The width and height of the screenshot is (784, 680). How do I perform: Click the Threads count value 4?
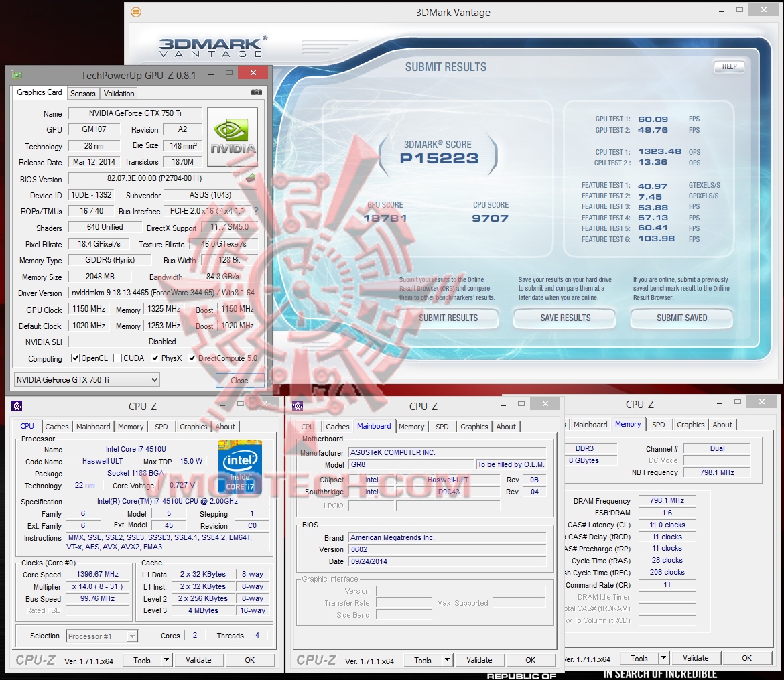[257, 636]
